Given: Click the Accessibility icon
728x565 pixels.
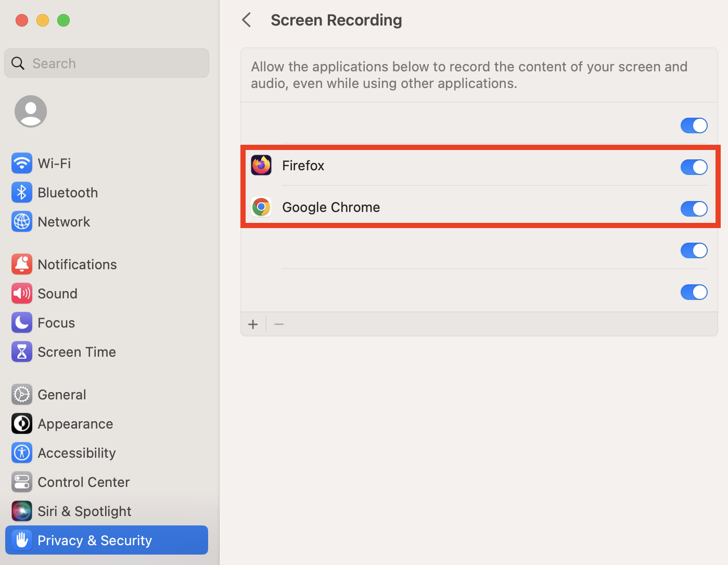Looking at the screenshot, I should 22,453.
